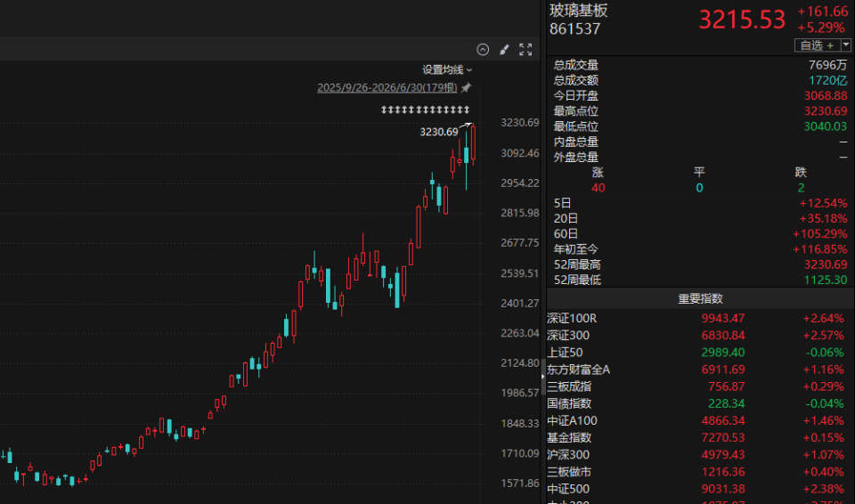Viewport: 855px width, 504px height.
Task: Click the +5.29% change percentage
Action: [x=822, y=28]
